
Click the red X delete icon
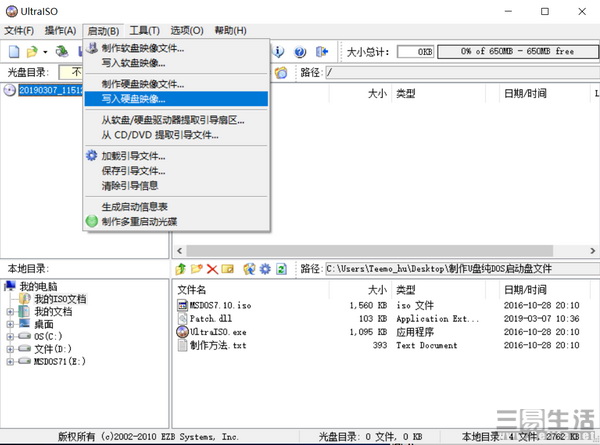tap(212, 269)
